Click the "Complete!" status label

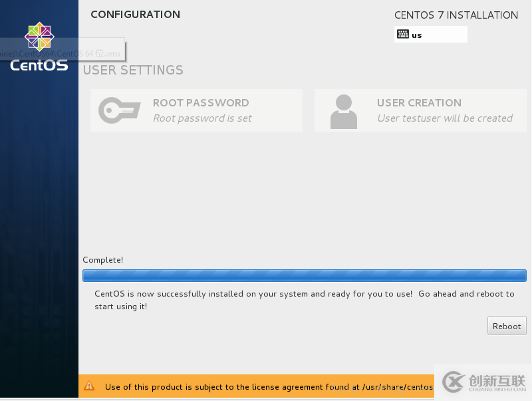pos(103,260)
